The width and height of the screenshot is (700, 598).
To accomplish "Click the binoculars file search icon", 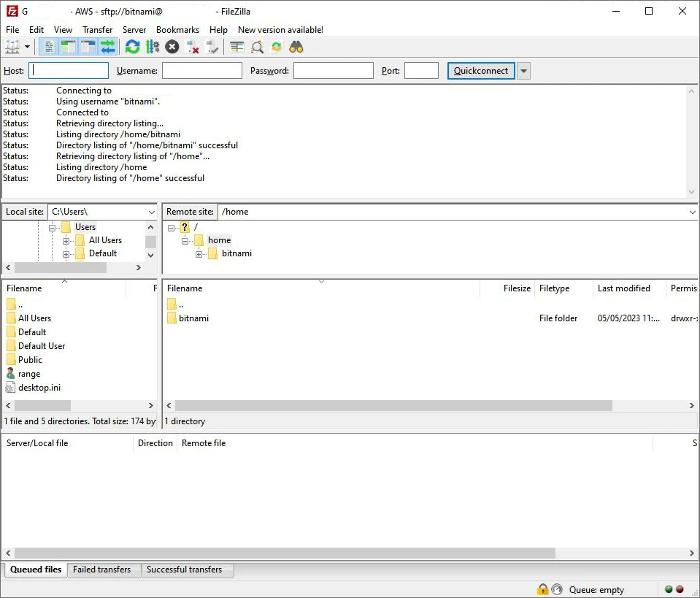I will 296,47.
